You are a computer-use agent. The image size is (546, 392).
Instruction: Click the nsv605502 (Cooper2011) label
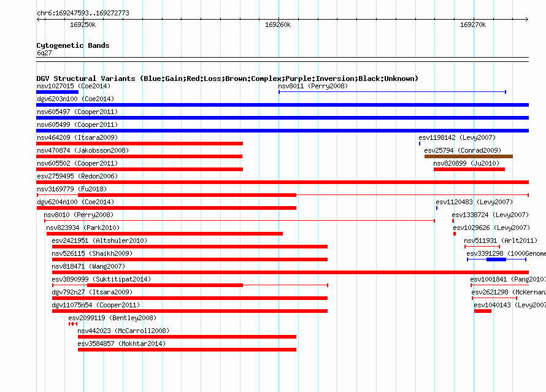point(77,163)
